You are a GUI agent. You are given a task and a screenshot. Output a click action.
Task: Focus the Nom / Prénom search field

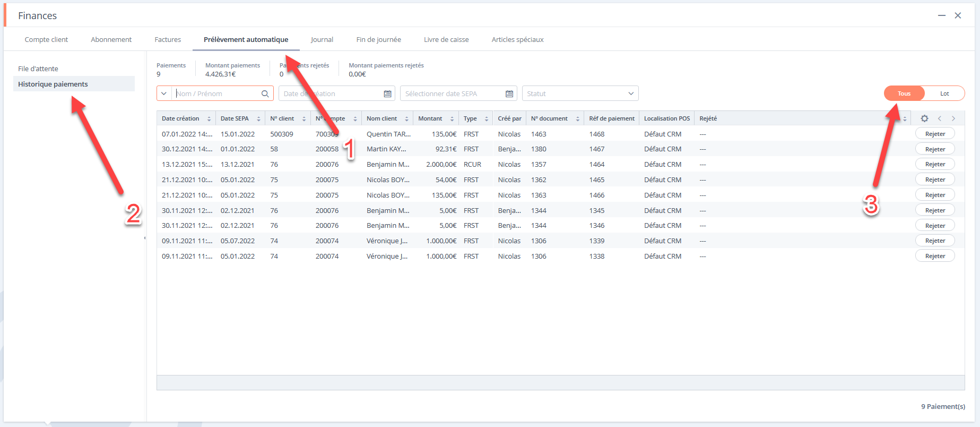[x=216, y=93]
